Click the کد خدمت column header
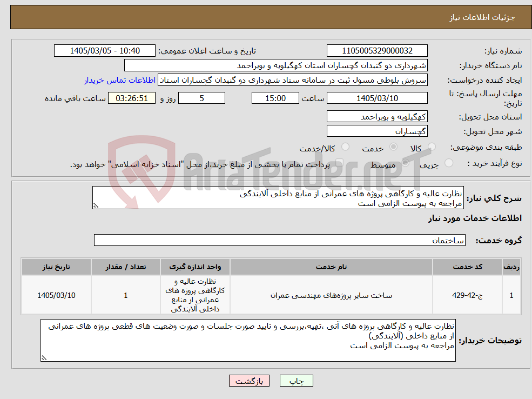 point(467,267)
